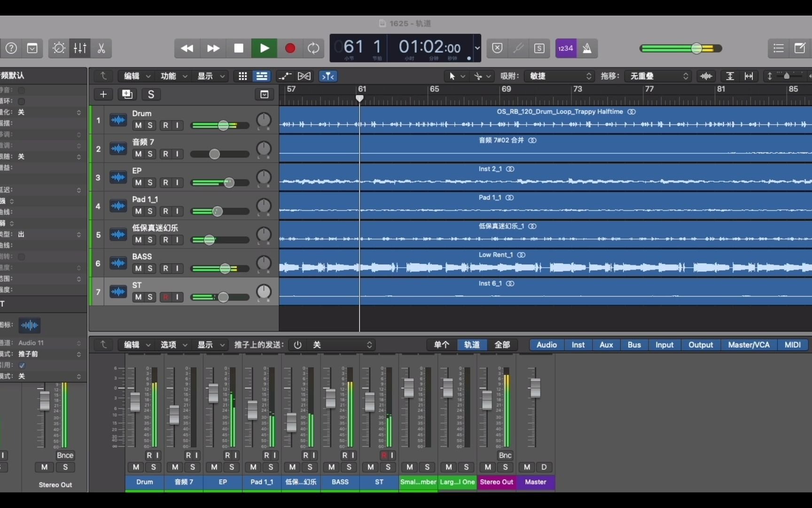This screenshot has height=508, width=812.
Task: Open the 吸附 snap dropdown showing 敏捷
Action: pos(560,76)
